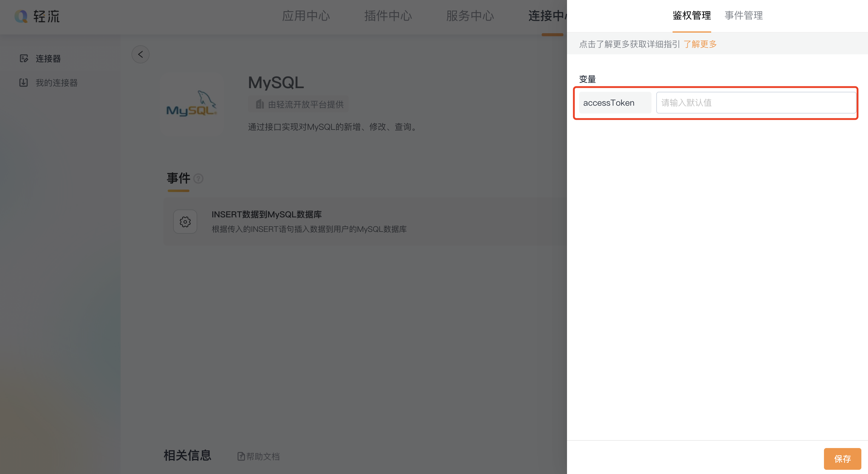Follow the 了解更多 link
Viewport: 868px width, 474px height.
pyautogui.click(x=700, y=44)
